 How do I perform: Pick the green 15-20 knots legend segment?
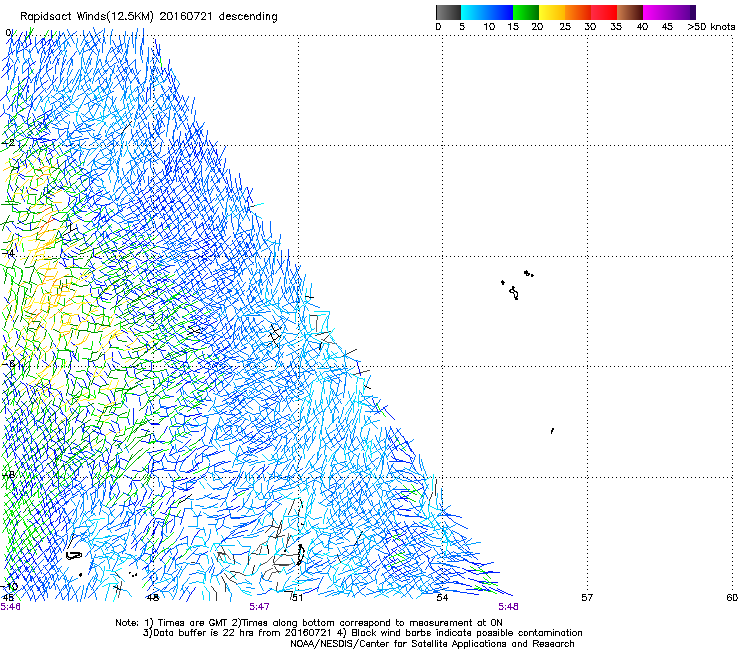click(526, 12)
